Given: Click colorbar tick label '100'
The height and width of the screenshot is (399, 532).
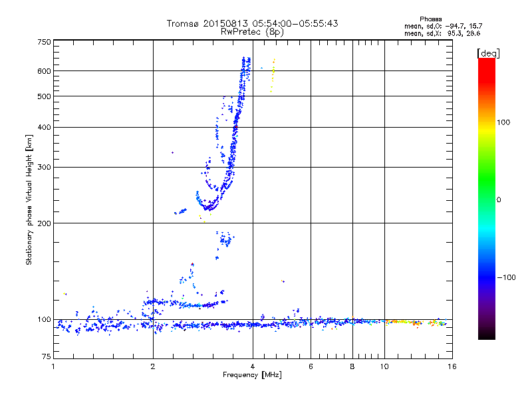Looking at the screenshot, I should [503, 122].
